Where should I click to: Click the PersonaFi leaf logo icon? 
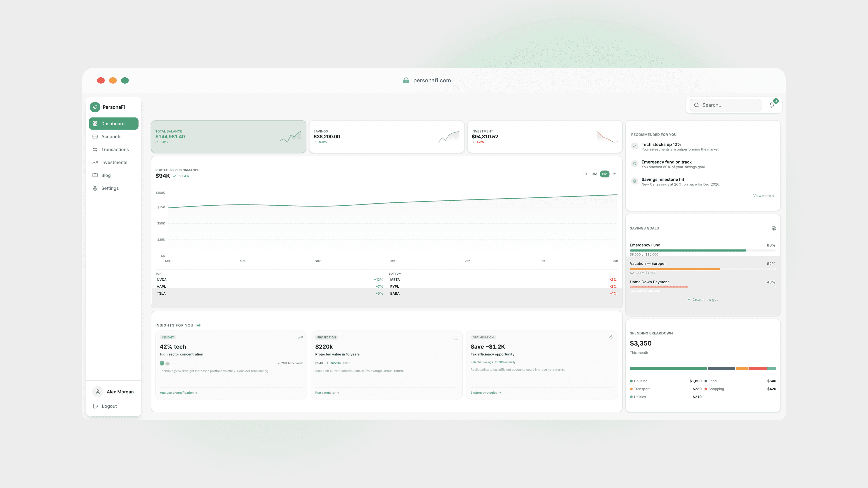point(95,107)
